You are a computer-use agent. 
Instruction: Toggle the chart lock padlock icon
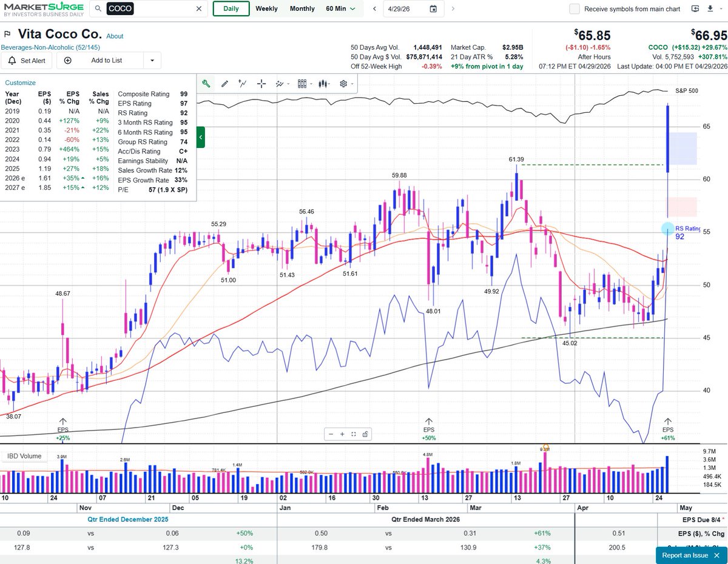coord(365,434)
